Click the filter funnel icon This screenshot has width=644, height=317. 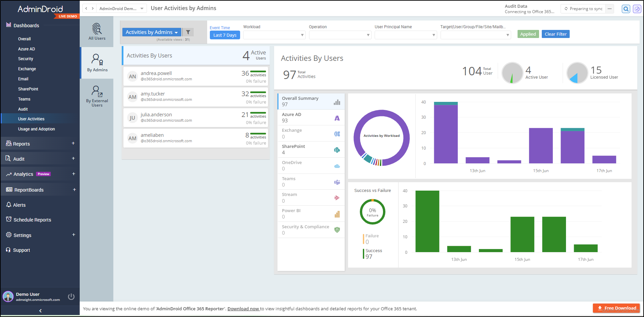(x=188, y=32)
